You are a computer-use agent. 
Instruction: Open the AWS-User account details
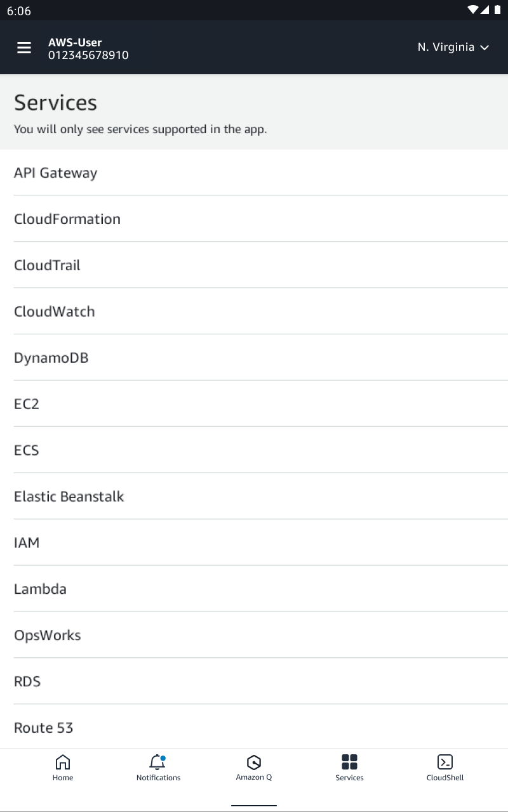[x=88, y=49]
